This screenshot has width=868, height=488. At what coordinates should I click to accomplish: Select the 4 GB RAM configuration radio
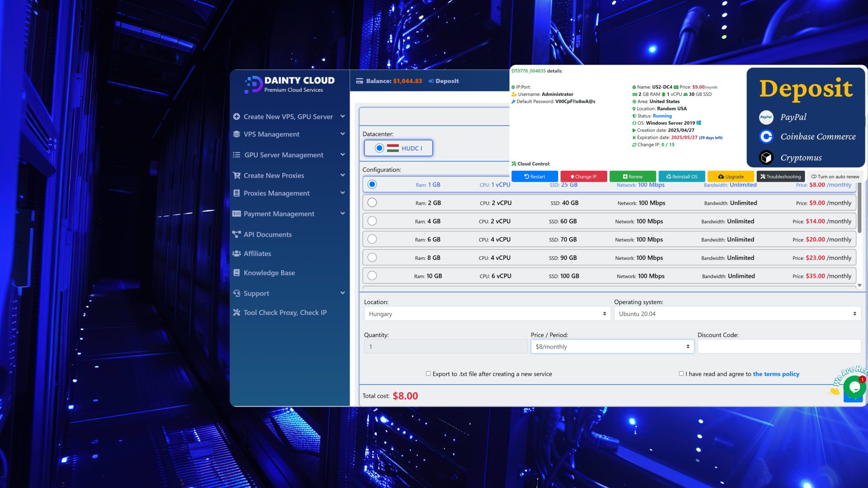[372, 221]
